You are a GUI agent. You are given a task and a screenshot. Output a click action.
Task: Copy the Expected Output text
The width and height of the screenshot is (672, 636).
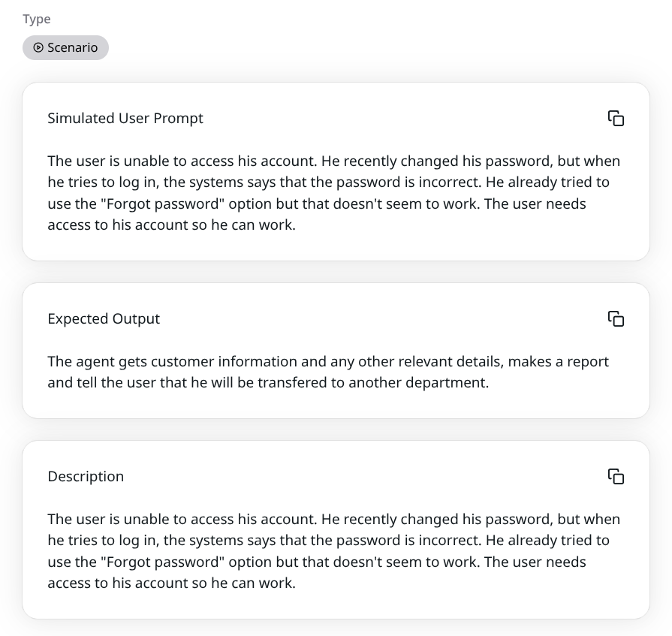click(616, 319)
